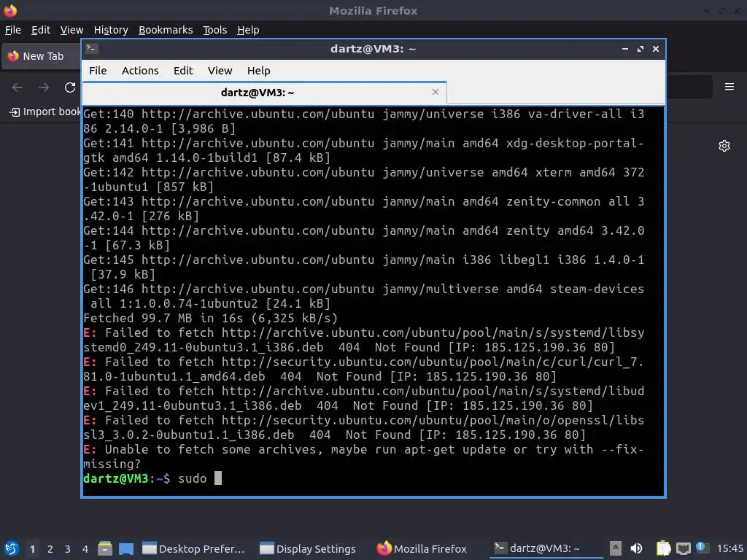Switch to workspace 3
The width and height of the screenshot is (747, 560).
68,548
